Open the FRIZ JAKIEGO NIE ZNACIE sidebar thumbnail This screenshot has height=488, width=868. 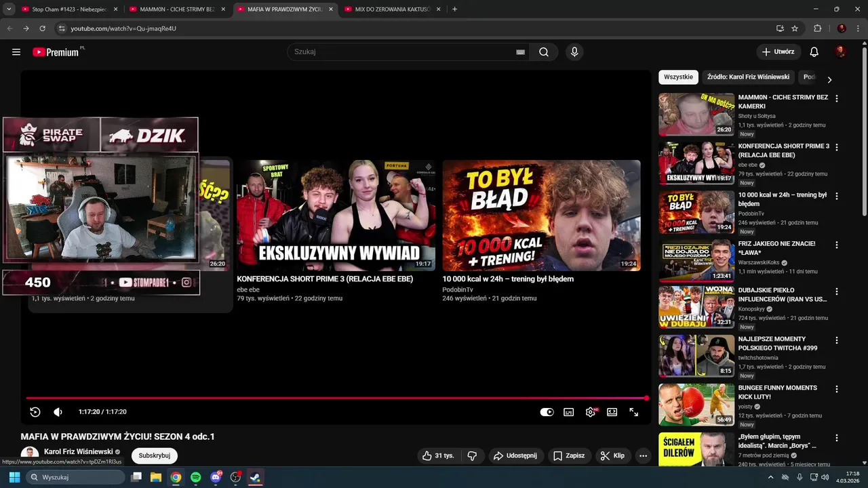[696, 260]
